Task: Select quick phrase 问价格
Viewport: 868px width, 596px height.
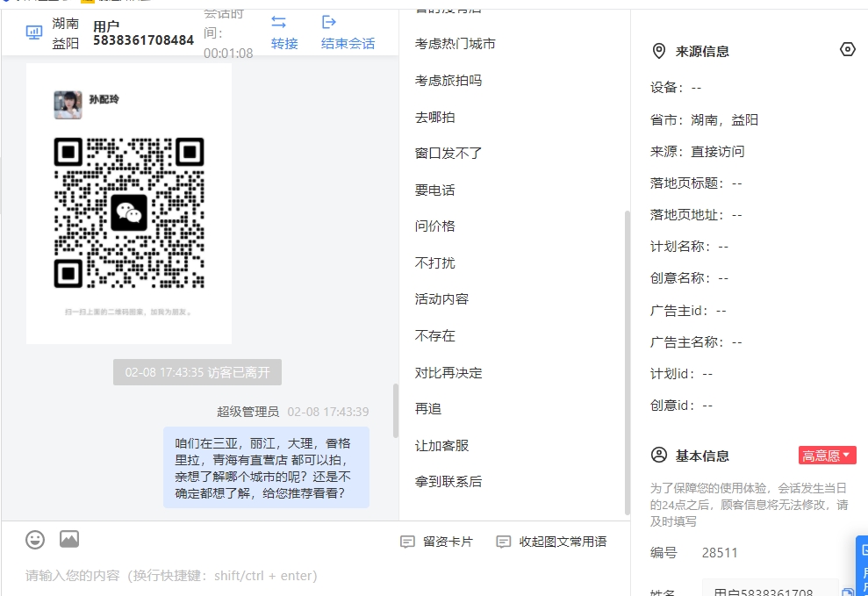Action: [x=434, y=226]
